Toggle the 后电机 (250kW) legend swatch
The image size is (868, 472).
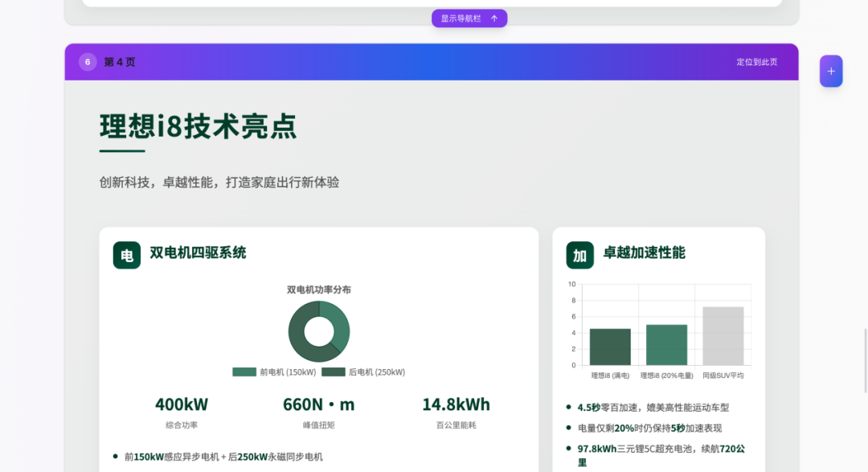(334, 371)
